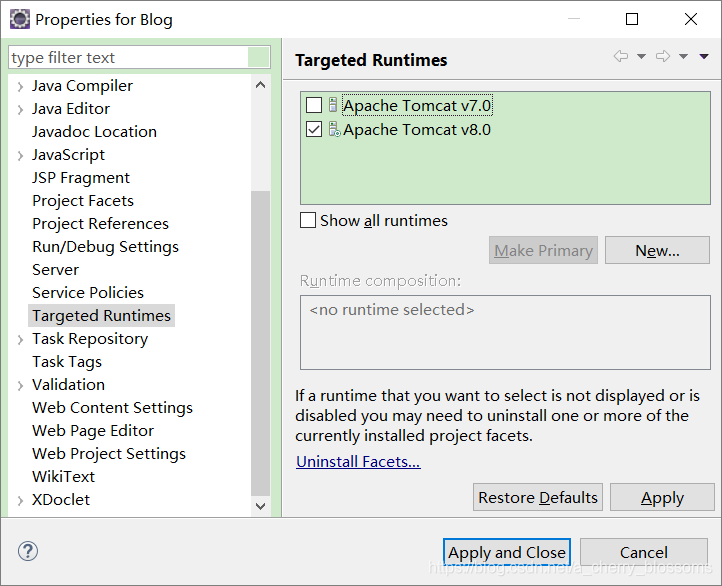
Task: Click the Uninstall Facets link
Action: [x=358, y=461]
